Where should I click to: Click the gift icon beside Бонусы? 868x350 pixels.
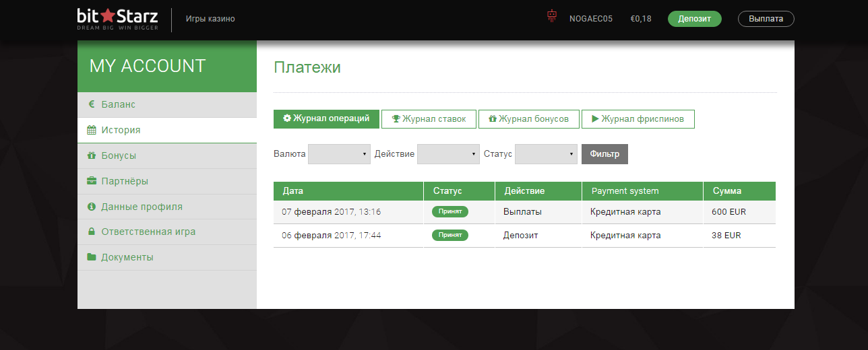(x=91, y=155)
